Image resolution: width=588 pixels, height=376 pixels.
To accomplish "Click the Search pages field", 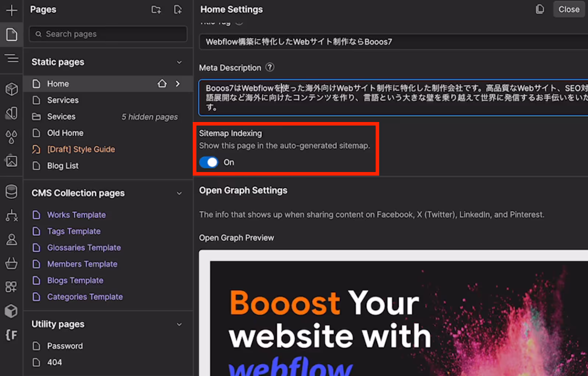I will pyautogui.click(x=108, y=34).
